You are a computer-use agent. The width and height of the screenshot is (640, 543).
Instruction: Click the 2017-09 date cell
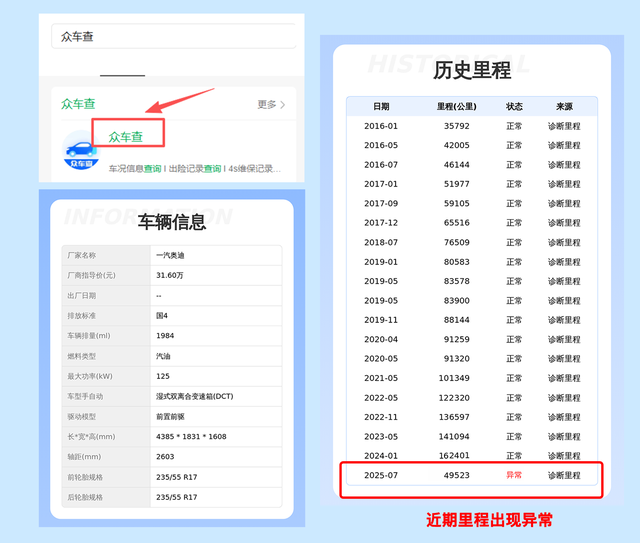[381, 203]
